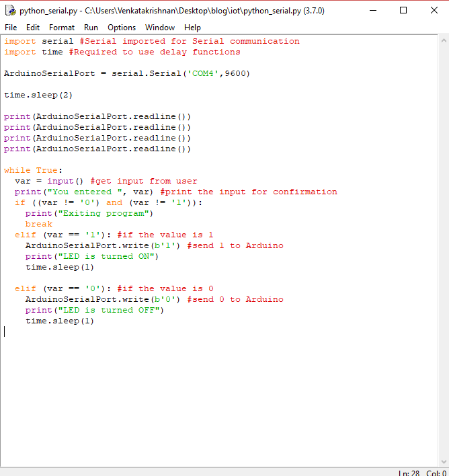Click the scrollbar down arrow
This screenshot has height=476, width=449.
tap(444, 462)
